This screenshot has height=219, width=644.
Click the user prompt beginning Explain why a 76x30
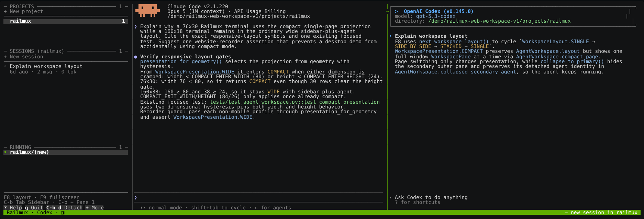pyautogui.click(x=258, y=36)
